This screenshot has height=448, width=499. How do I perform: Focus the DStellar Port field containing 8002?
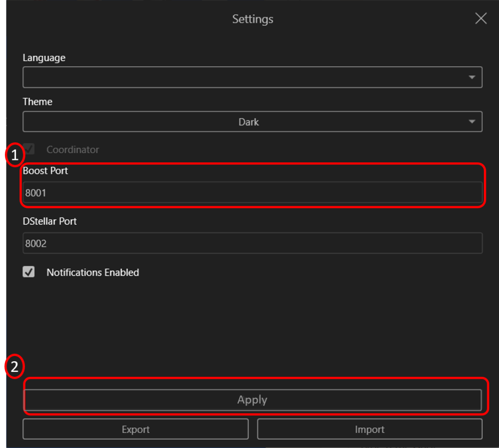click(252, 243)
